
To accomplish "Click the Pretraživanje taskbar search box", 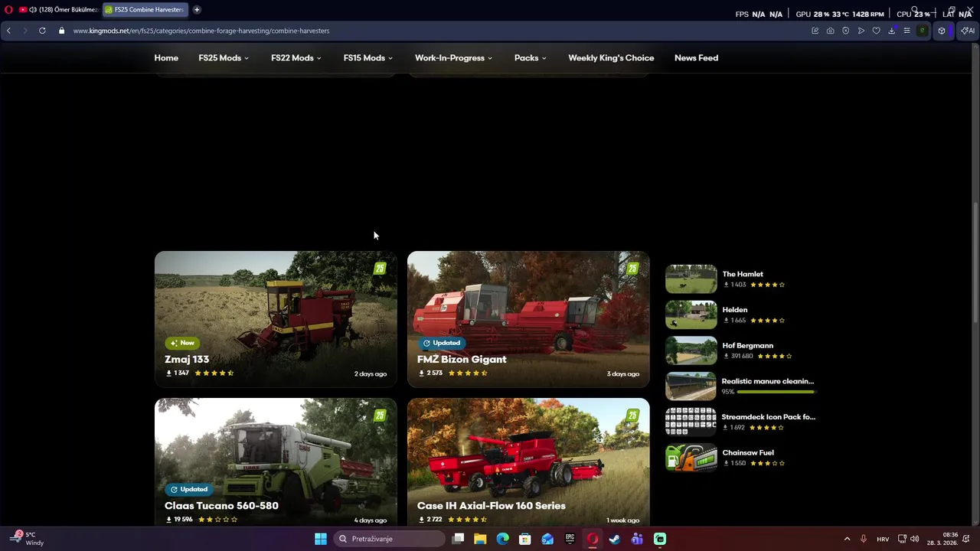I will pyautogui.click(x=390, y=539).
